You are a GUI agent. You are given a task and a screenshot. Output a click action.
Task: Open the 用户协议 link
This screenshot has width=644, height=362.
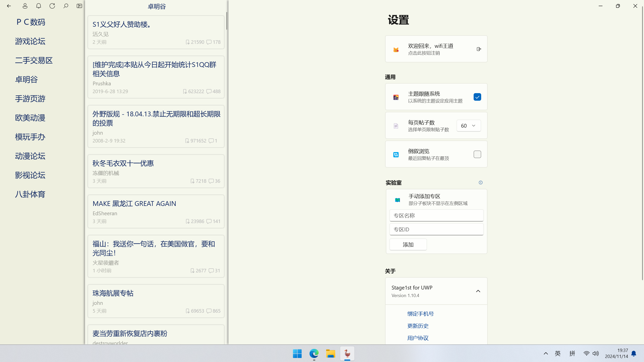click(x=418, y=338)
